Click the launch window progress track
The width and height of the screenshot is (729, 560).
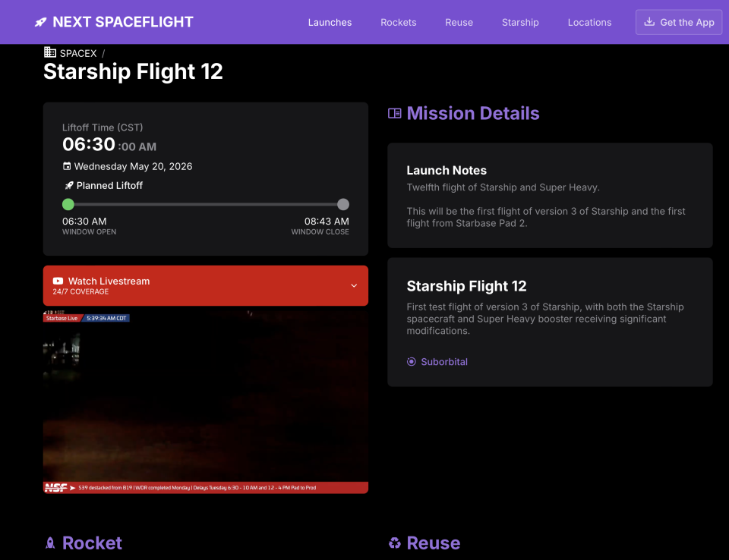pyautogui.click(x=206, y=204)
